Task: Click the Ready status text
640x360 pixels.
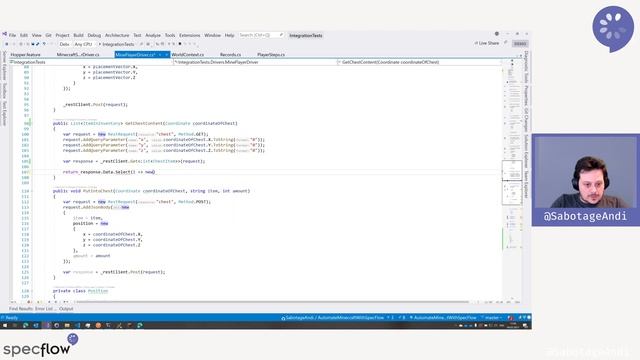Action: click(x=11, y=318)
